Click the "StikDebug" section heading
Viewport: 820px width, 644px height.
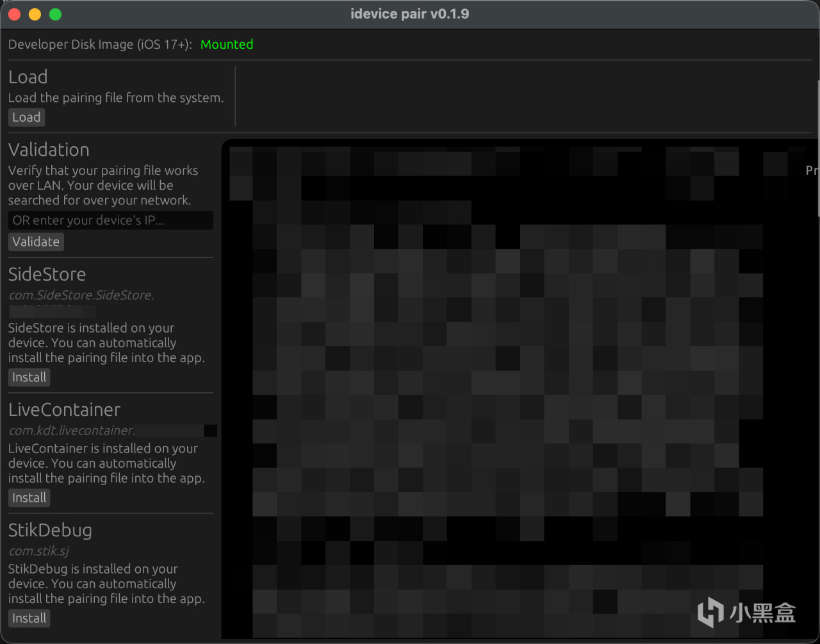point(50,531)
